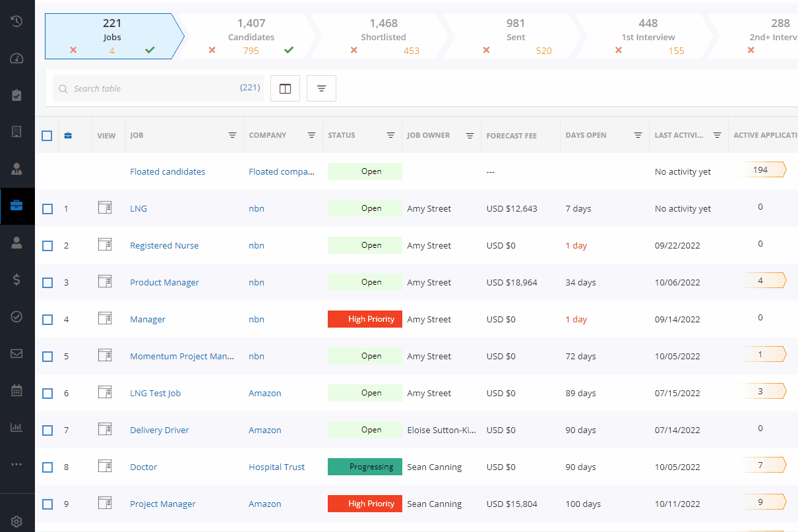798x532 pixels.
Task: Open the companies building icon in sidebar
Action: [17, 131]
